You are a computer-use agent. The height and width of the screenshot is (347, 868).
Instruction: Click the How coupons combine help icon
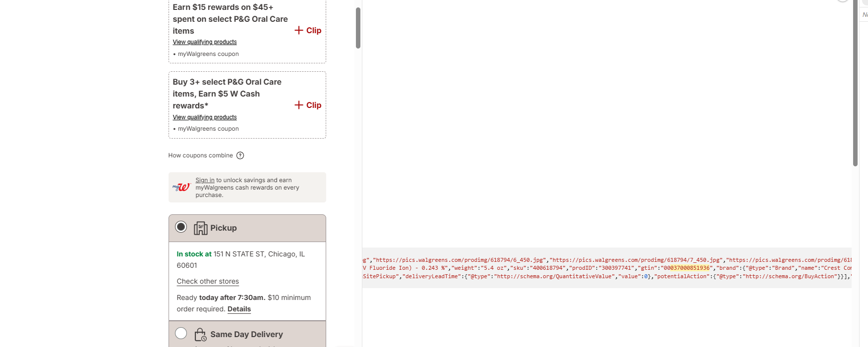click(x=240, y=155)
